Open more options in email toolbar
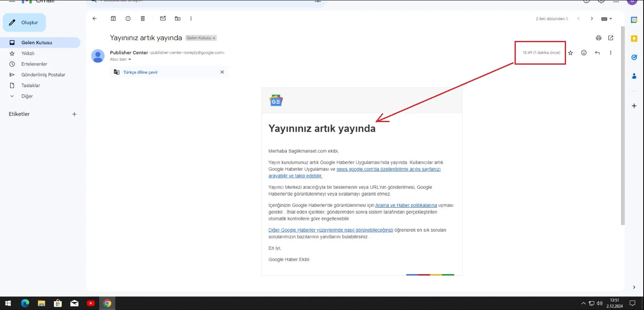This screenshot has width=644, height=310. 191,18
